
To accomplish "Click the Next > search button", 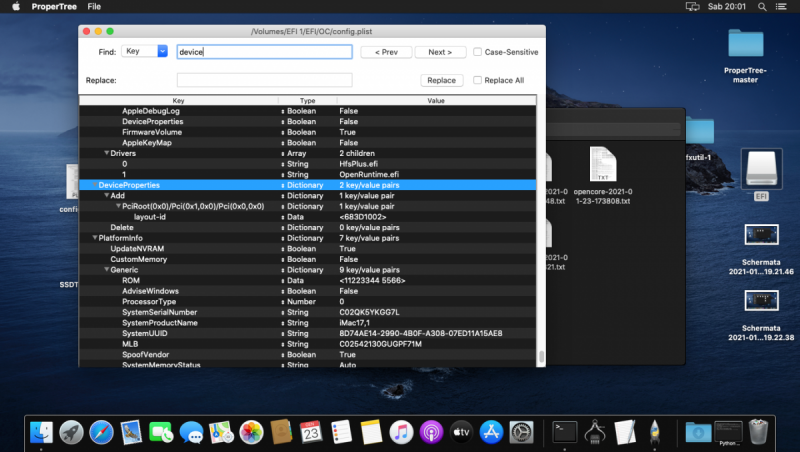I will [x=440, y=52].
